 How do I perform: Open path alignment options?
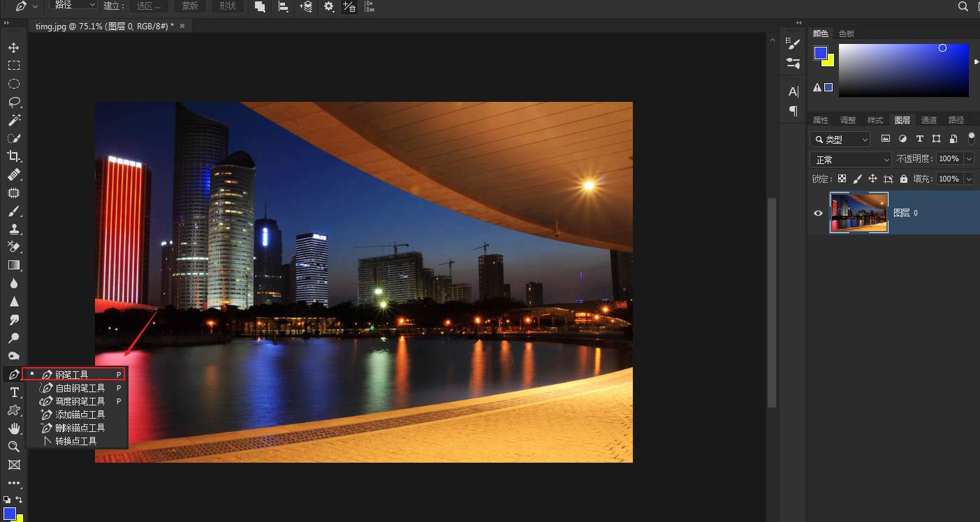pyautogui.click(x=283, y=6)
